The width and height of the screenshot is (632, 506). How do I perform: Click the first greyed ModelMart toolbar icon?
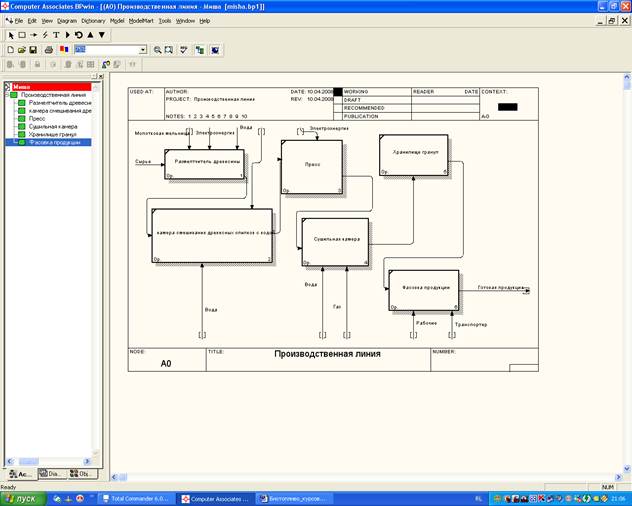(10, 65)
